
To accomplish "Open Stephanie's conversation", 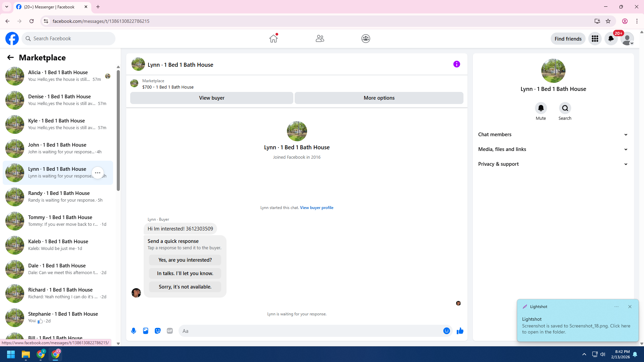I will click(58, 318).
